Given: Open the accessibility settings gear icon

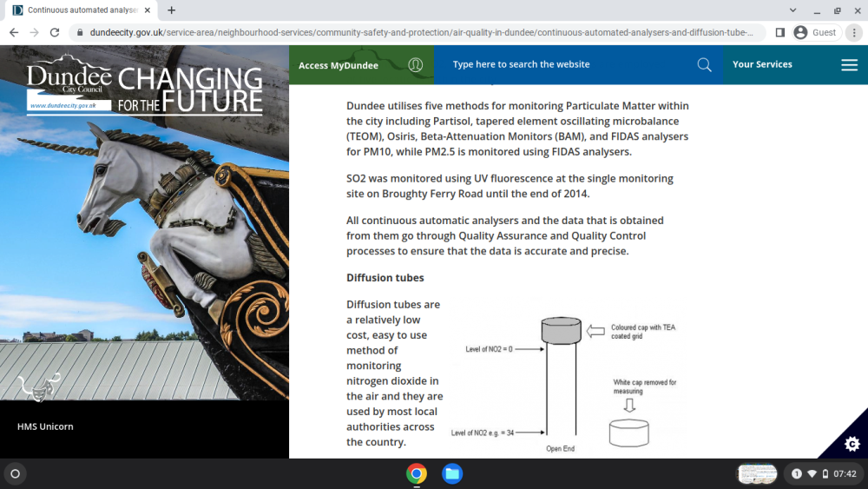Looking at the screenshot, I should pos(852,444).
